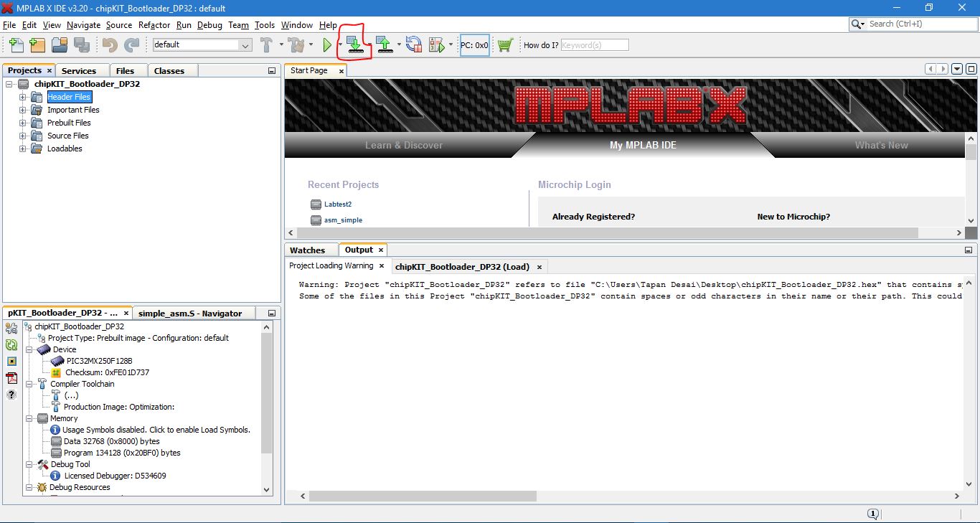Open the Build Project dropdown arrow
This screenshot has width=980, height=523.
(281, 45)
